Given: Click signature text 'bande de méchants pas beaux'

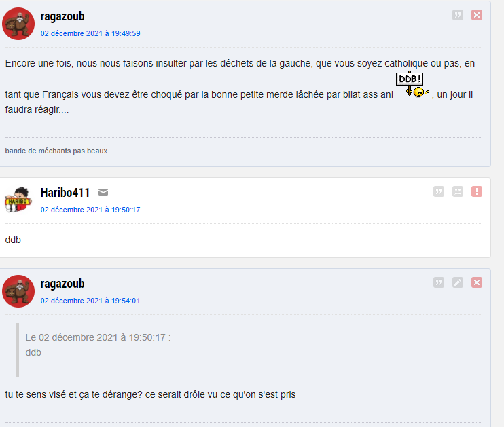Looking at the screenshot, I should [56, 151].
